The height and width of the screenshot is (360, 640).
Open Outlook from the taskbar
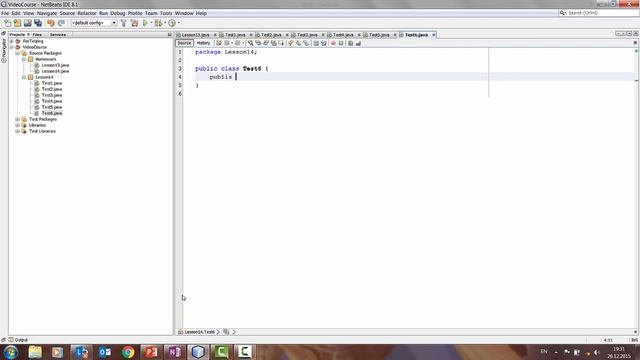tap(104, 352)
